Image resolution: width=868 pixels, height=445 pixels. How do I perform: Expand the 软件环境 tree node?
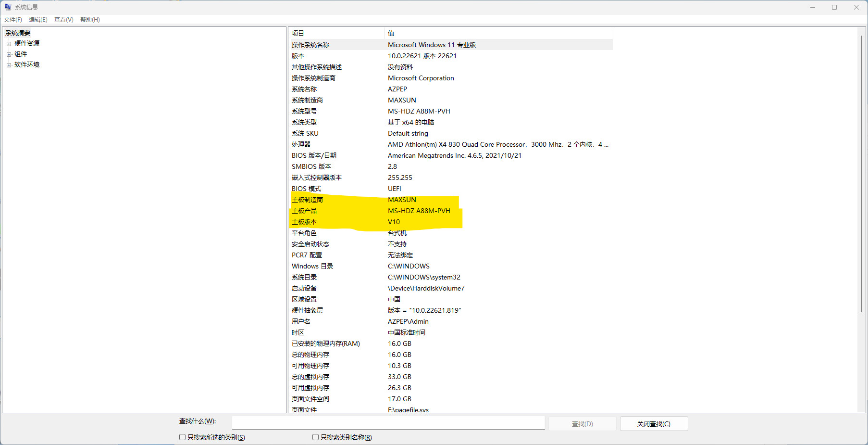(9, 65)
